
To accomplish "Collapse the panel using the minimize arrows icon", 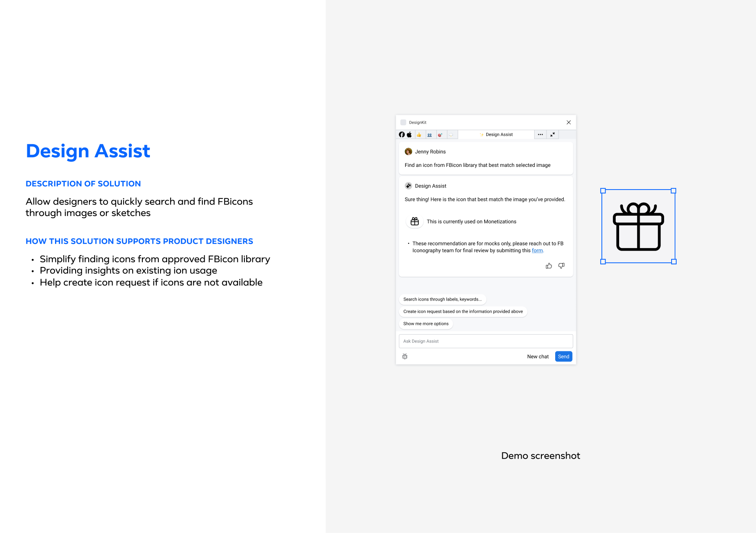I will click(553, 135).
